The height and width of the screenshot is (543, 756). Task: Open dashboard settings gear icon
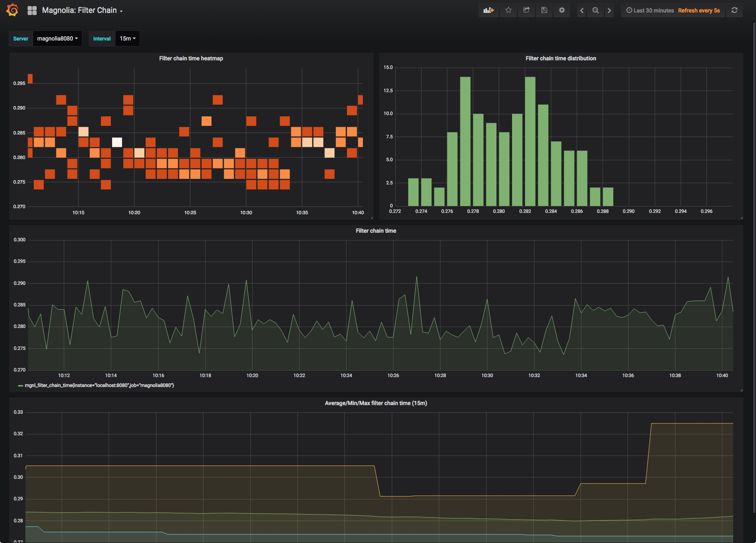[562, 10]
